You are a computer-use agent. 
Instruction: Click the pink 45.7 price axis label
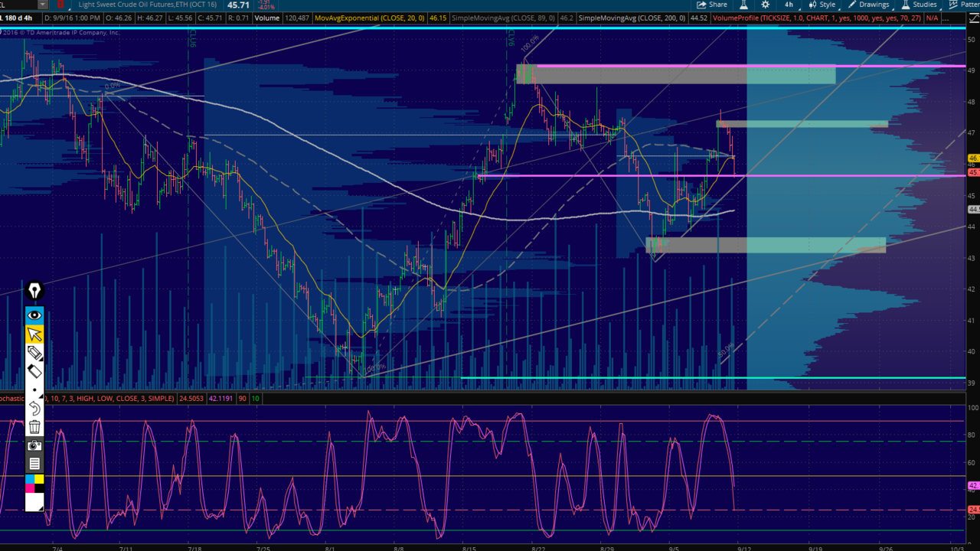pyautogui.click(x=973, y=173)
